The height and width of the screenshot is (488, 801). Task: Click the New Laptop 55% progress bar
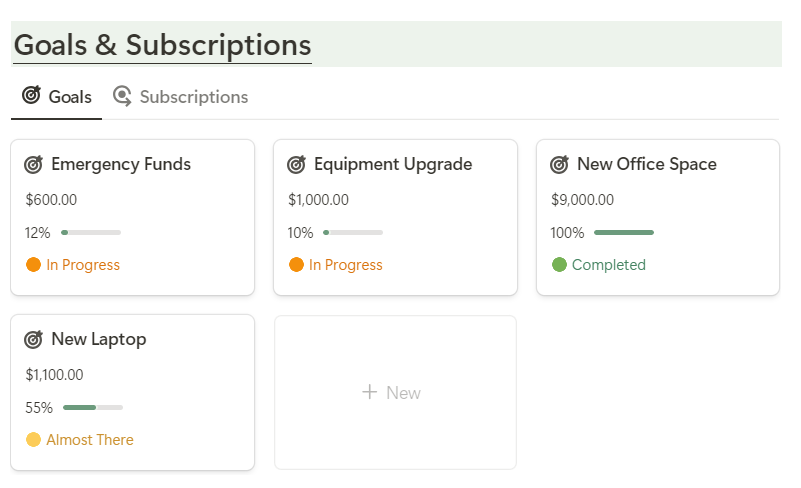click(x=92, y=408)
